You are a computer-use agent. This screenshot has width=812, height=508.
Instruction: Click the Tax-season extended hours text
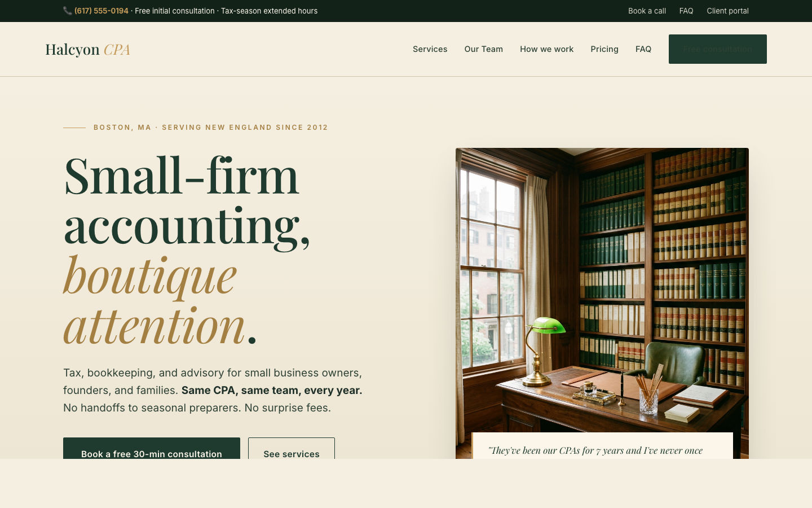[269, 11]
